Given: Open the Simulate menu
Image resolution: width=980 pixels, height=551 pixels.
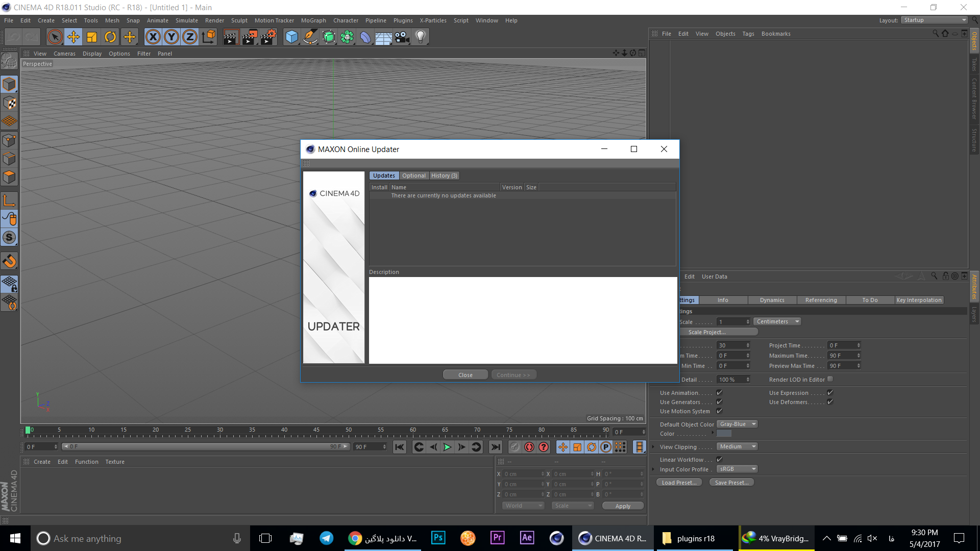Looking at the screenshot, I should click(186, 20).
